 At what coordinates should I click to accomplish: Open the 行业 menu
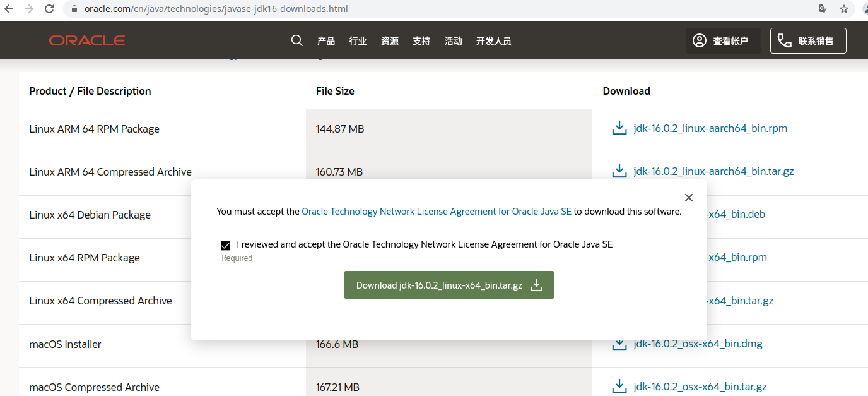pos(358,41)
